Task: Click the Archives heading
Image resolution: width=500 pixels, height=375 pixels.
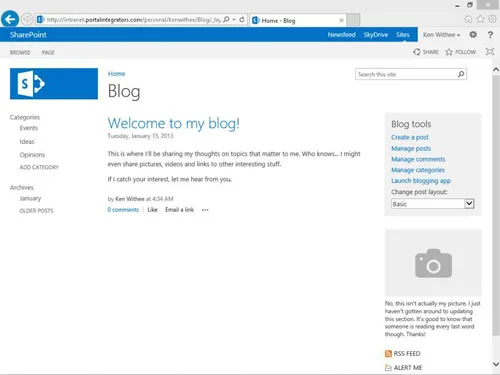Action: pyautogui.click(x=22, y=188)
